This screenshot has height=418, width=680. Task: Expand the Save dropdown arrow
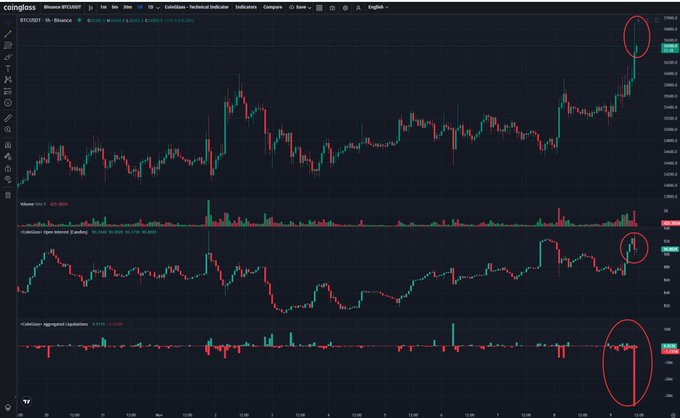click(x=309, y=8)
